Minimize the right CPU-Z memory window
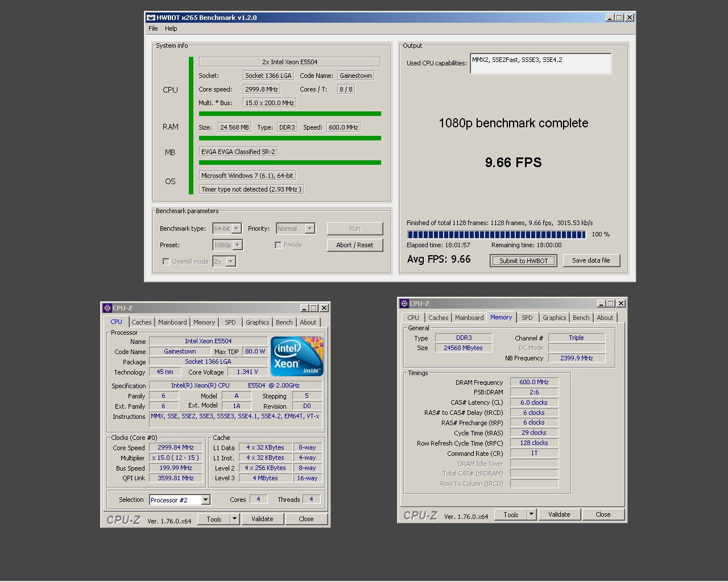728x582 pixels. (601, 304)
